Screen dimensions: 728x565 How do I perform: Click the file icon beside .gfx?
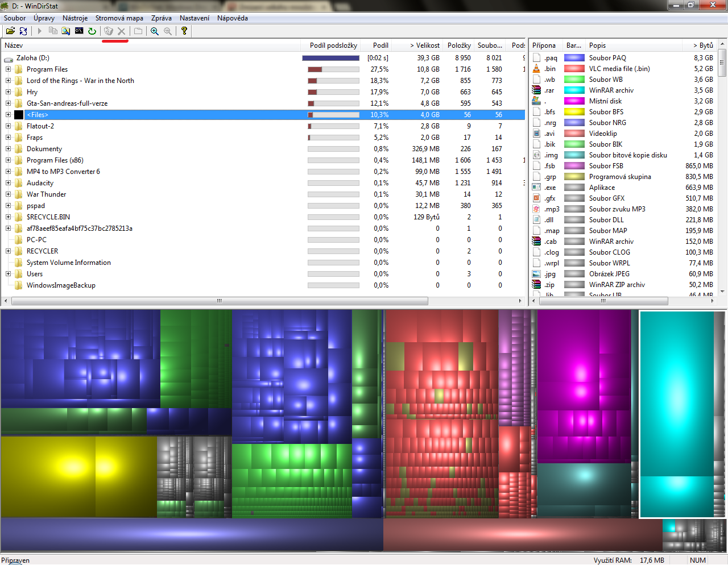coord(536,198)
